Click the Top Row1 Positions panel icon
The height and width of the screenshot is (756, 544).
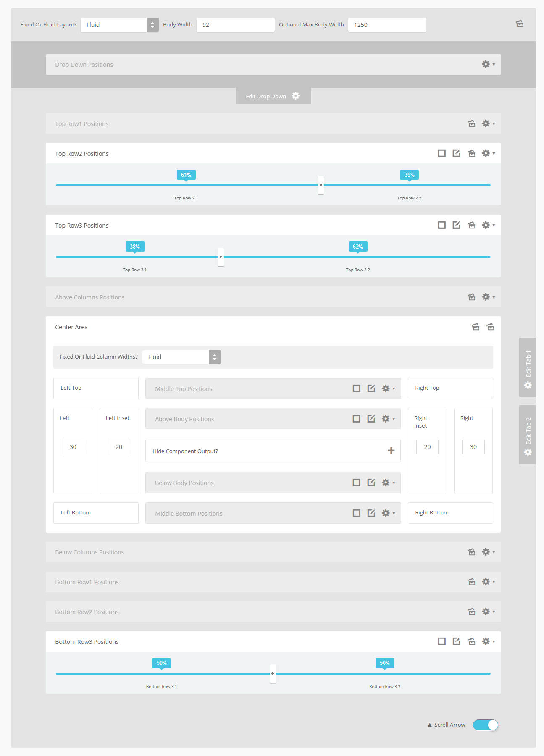(471, 123)
